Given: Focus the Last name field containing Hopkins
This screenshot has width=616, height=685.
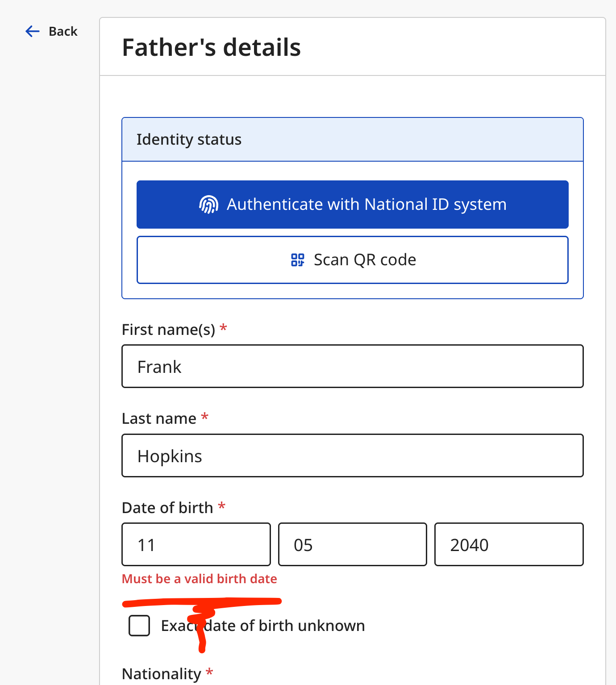Looking at the screenshot, I should pos(353,455).
